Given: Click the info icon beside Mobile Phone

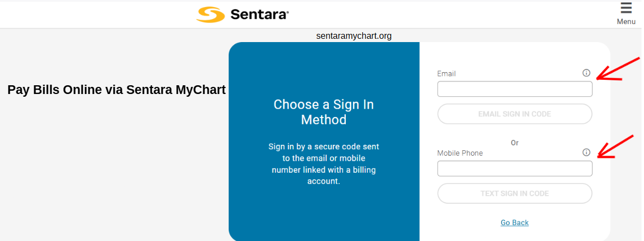Looking at the screenshot, I should 586,152.
